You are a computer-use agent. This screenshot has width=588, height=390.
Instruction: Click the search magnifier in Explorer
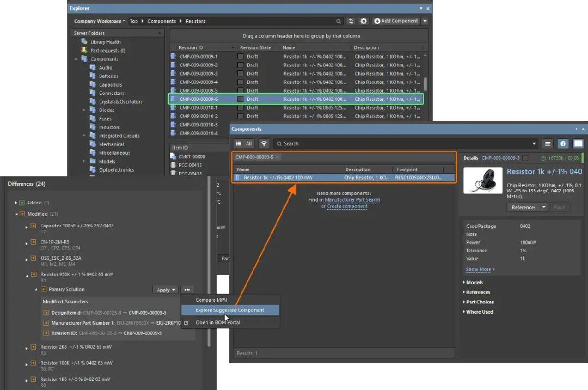pyautogui.click(x=339, y=21)
